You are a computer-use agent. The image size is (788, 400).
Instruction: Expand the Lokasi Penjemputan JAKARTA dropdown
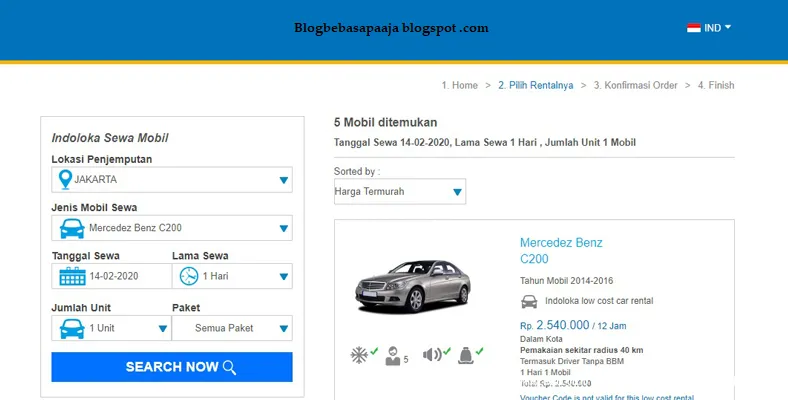pyautogui.click(x=172, y=180)
